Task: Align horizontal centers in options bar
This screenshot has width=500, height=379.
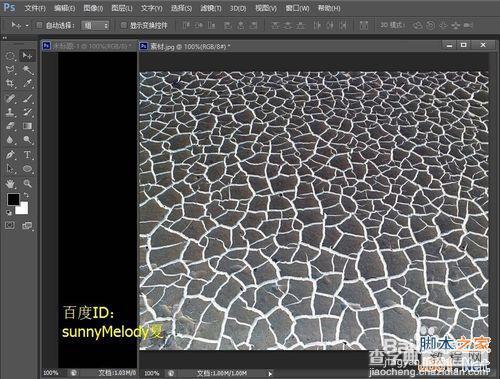Action: 241,25
